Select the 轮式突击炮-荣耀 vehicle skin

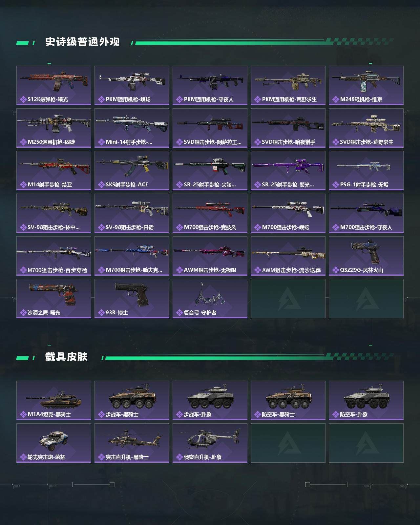coord(54,443)
